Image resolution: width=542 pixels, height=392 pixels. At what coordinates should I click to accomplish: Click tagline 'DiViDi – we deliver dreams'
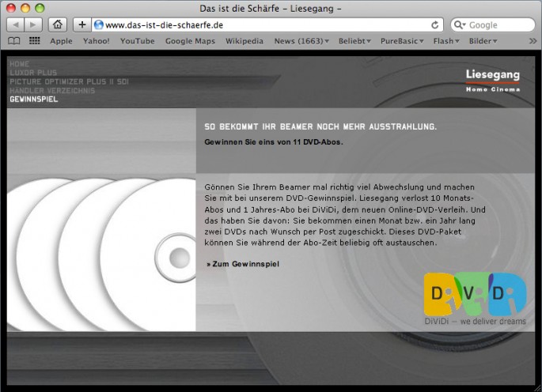pyautogui.click(x=476, y=321)
